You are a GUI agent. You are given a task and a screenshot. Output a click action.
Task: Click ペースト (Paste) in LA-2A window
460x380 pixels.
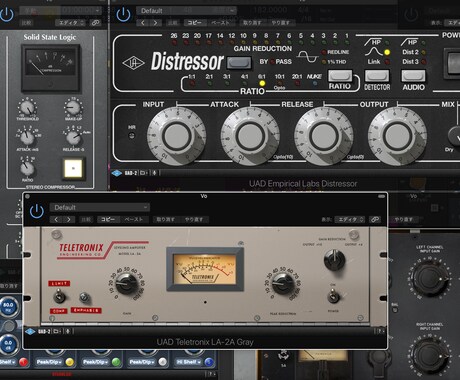point(134,219)
